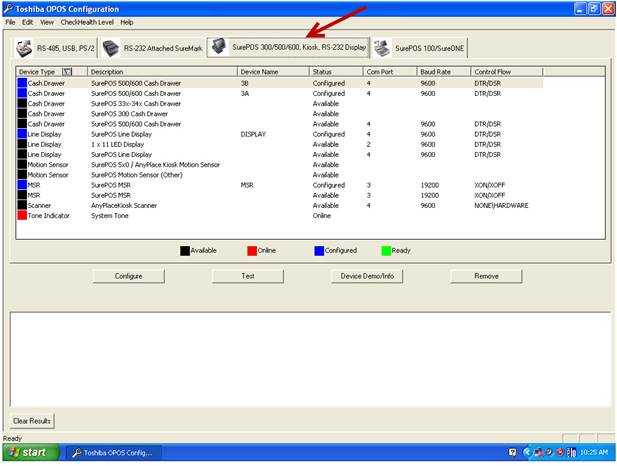617x466 pixels.
Task: Open the Windows Start menu
Action: point(30,453)
